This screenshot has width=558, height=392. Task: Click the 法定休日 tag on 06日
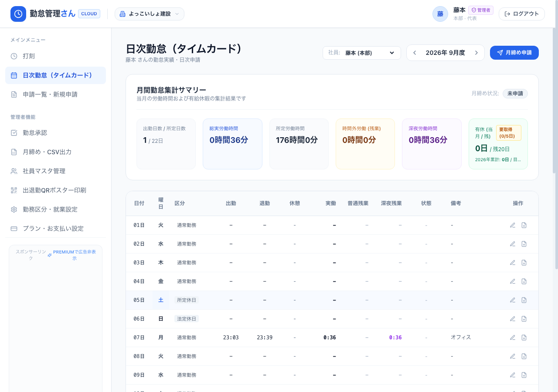187,319
